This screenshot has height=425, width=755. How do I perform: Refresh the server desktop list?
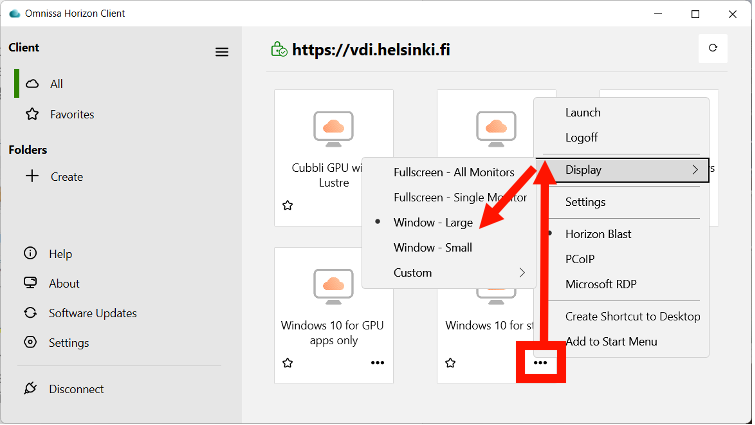[713, 48]
